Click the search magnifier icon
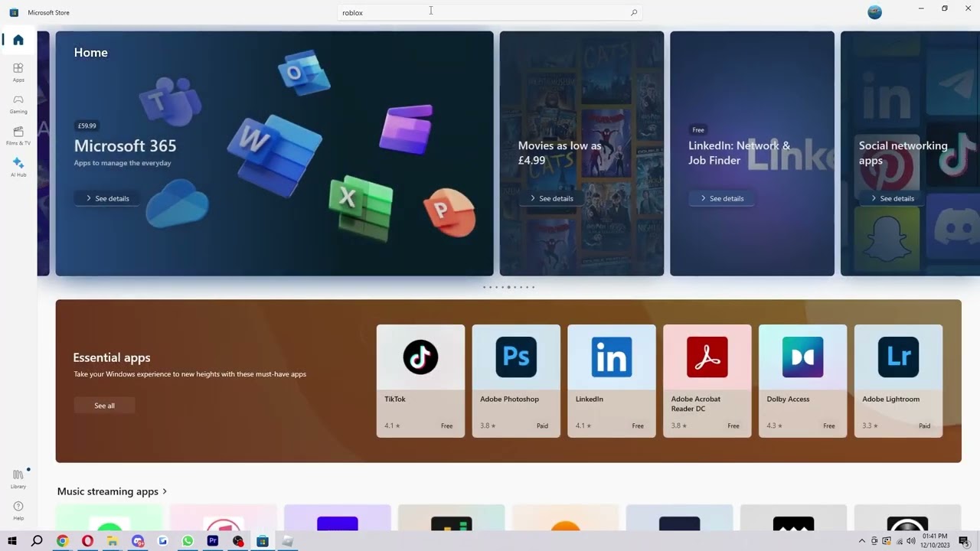Image resolution: width=980 pixels, height=551 pixels. [634, 12]
